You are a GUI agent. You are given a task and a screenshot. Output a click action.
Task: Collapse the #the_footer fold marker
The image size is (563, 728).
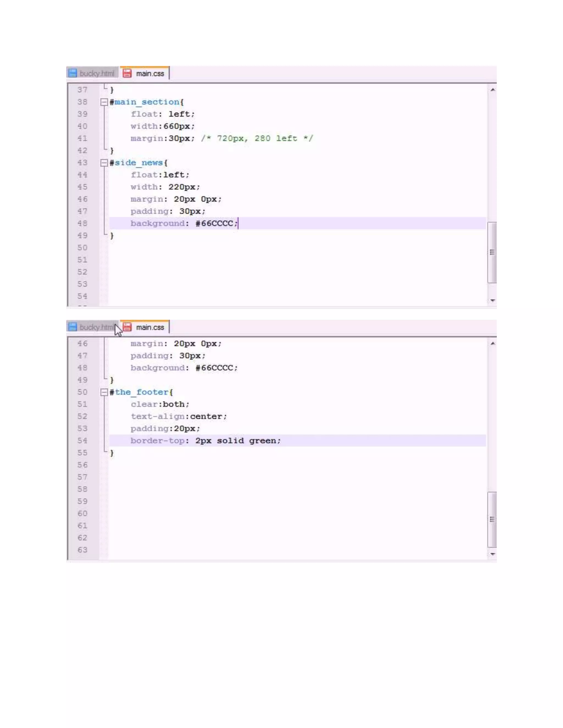pos(104,392)
